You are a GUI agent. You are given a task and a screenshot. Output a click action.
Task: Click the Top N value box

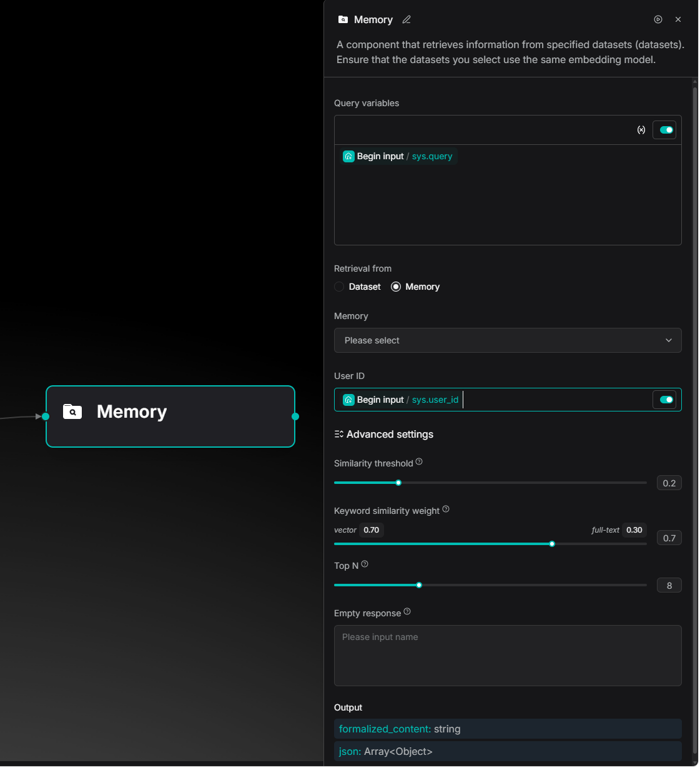(669, 586)
